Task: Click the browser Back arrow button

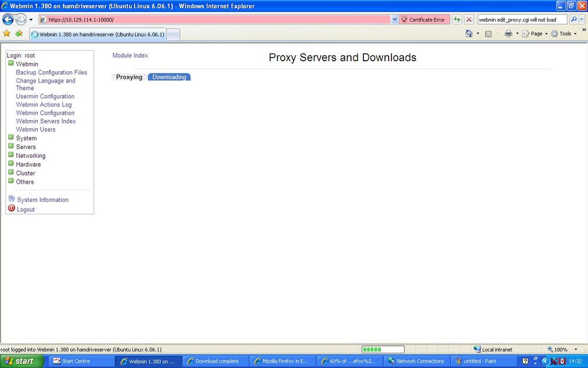Action: [8, 19]
